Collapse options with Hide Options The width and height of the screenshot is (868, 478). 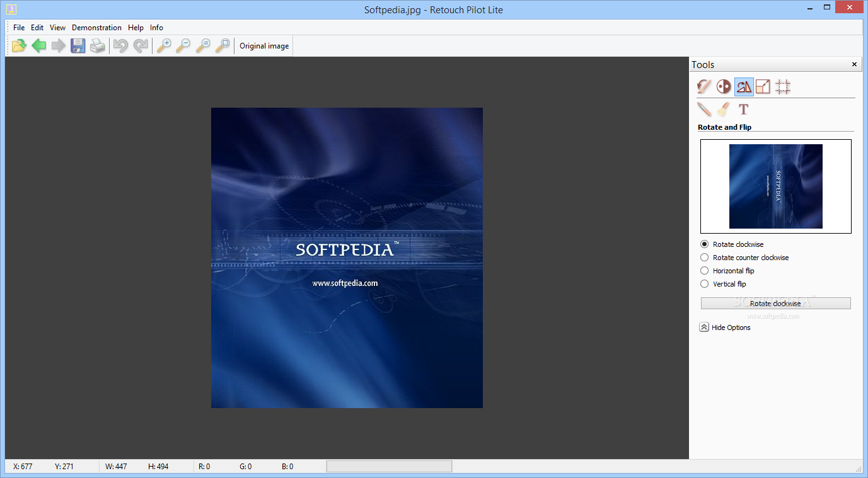725,327
